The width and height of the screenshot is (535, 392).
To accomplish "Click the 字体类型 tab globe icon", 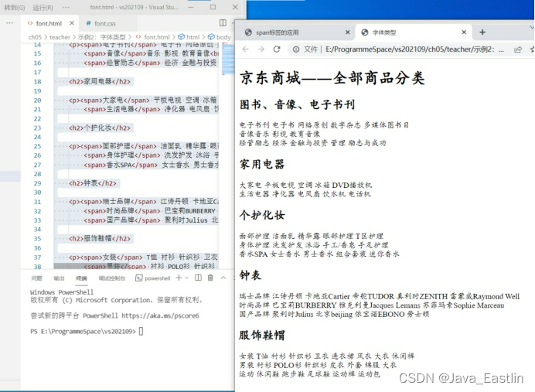I will pyautogui.click(x=365, y=32).
